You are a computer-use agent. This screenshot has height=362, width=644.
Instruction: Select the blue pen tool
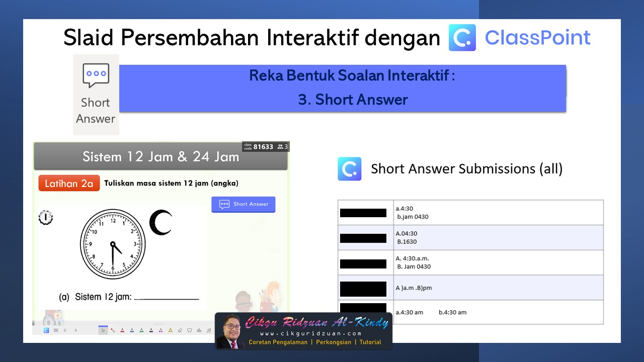pyautogui.click(x=132, y=330)
